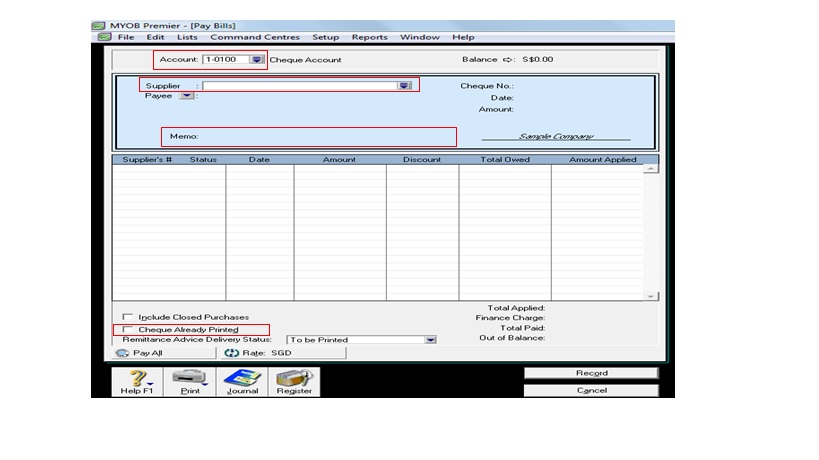The width and height of the screenshot is (819, 460).
Task: Click the Balance arrow icon
Action: (x=507, y=60)
